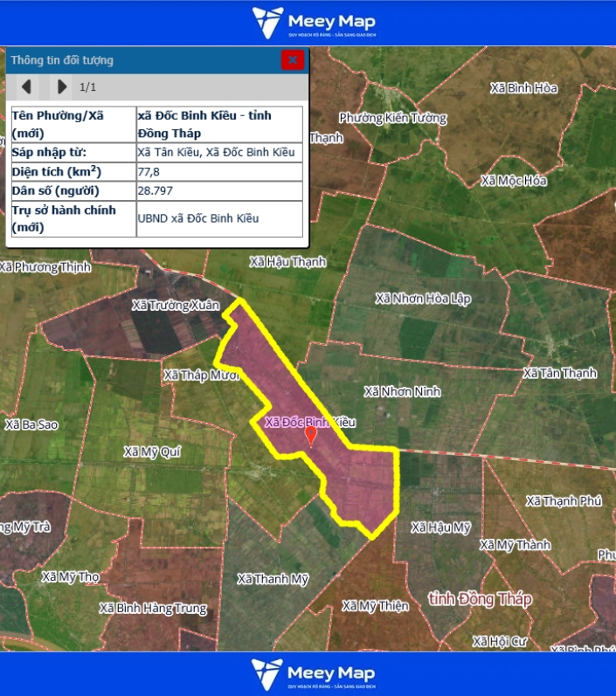616x696 pixels.
Task: Click on Xã Nhơn Hòa Lập label
Action: pos(423,299)
